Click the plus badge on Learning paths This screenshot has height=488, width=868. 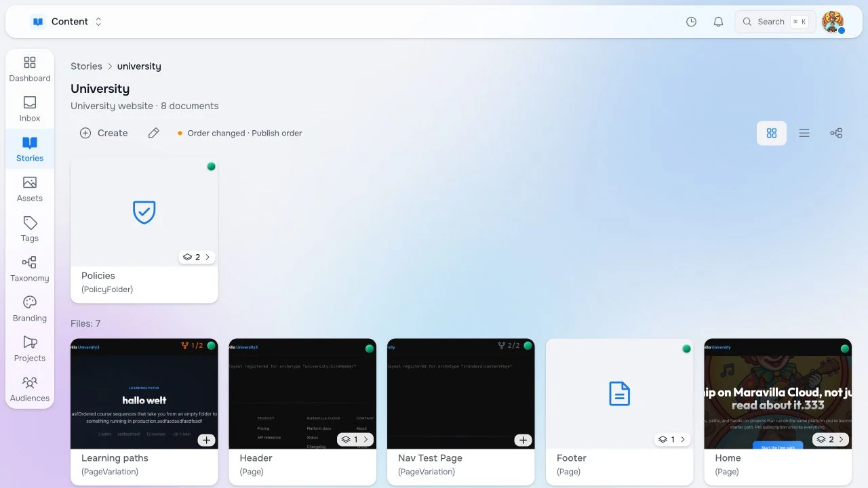coord(207,440)
